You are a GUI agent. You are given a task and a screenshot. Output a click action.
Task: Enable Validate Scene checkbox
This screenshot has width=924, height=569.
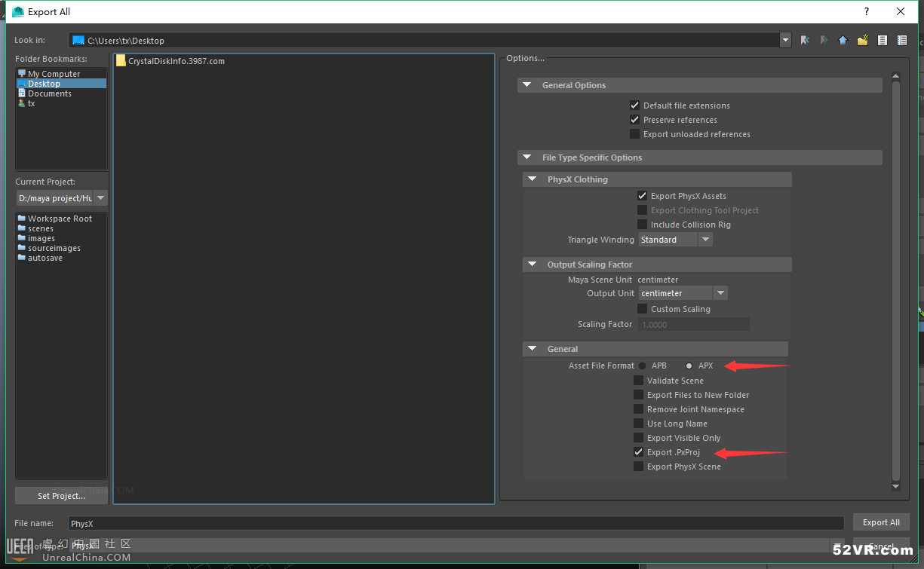tap(638, 381)
